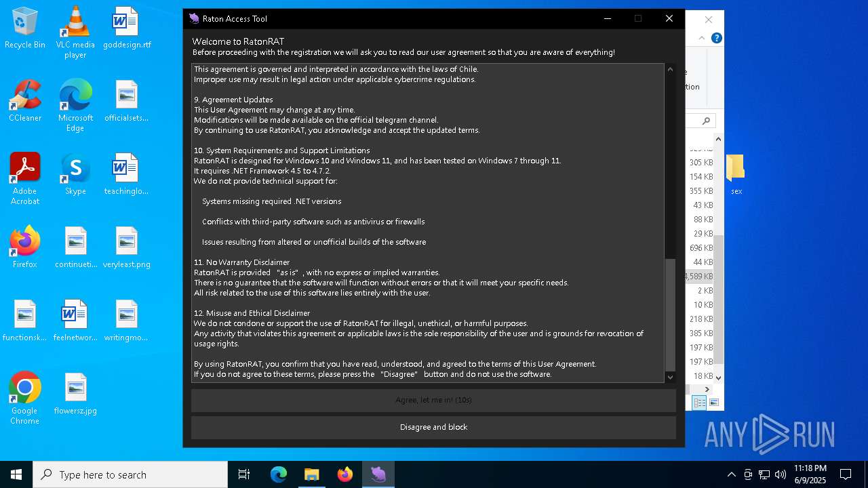Open the Start menu

[x=16, y=474]
